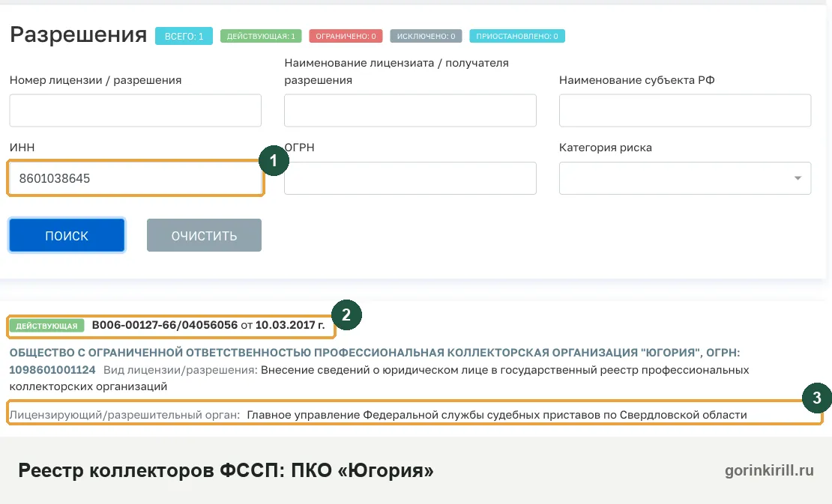Focus the Номер лицензии / разрешения field
This screenshot has width=832, height=504.
coord(136,110)
